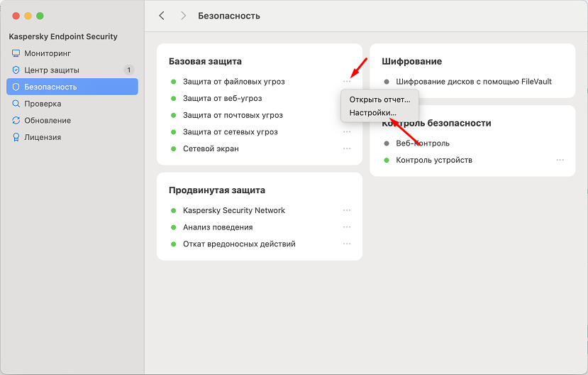Image resolution: width=588 pixels, height=375 pixels.
Task: Click the forward arrow in toolbar
Action: pos(184,16)
